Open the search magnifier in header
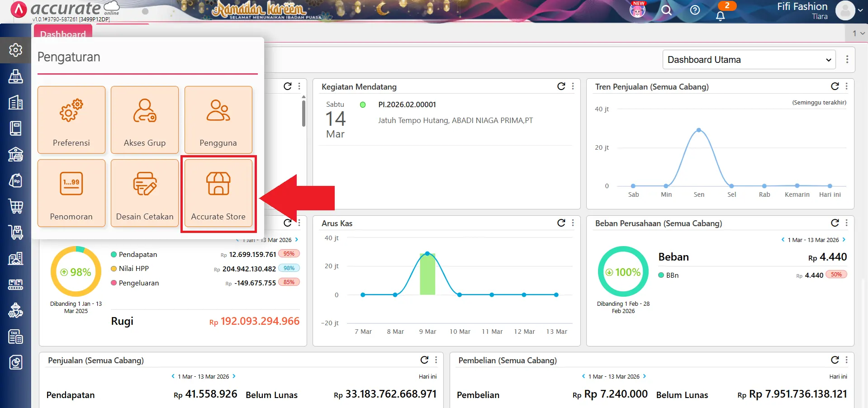 (x=666, y=10)
